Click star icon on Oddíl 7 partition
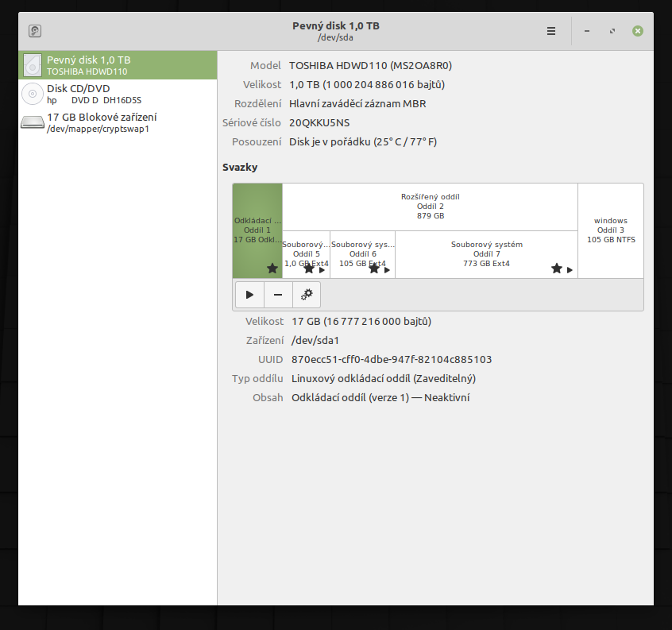Image resolution: width=672 pixels, height=630 pixels. pyautogui.click(x=557, y=269)
